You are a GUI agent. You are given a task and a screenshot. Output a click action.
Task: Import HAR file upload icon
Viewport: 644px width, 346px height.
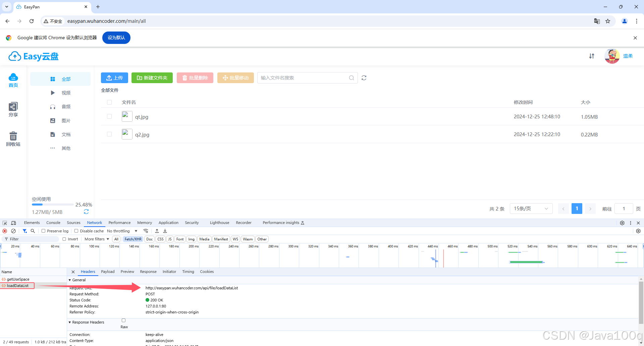click(157, 231)
